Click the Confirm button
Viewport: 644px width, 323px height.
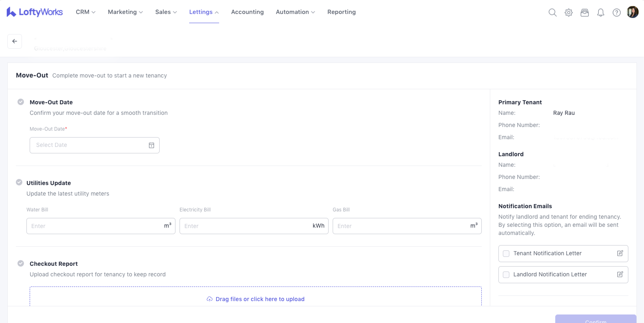pos(595,319)
